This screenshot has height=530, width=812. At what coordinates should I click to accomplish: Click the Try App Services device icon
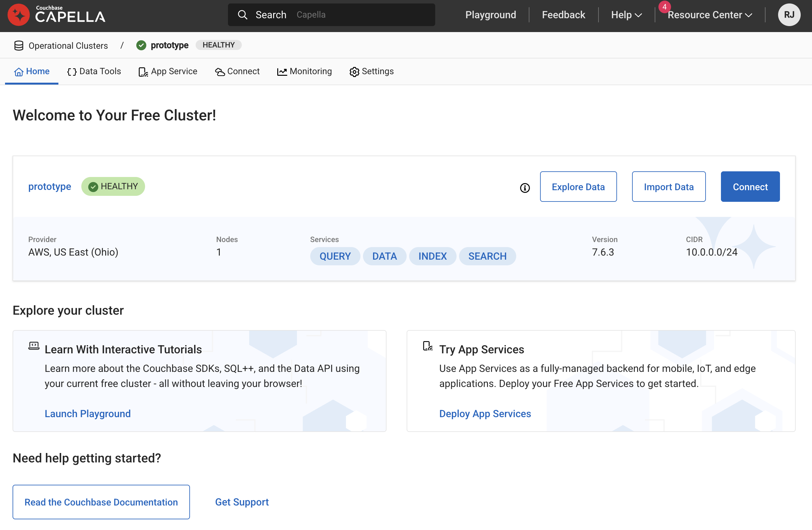click(427, 346)
